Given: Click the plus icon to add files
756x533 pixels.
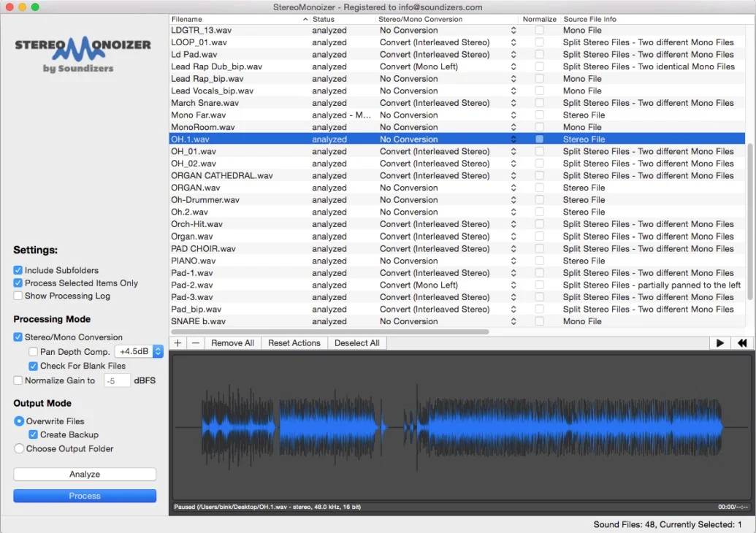Looking at the screenshot, I should [x=178, y=343].
